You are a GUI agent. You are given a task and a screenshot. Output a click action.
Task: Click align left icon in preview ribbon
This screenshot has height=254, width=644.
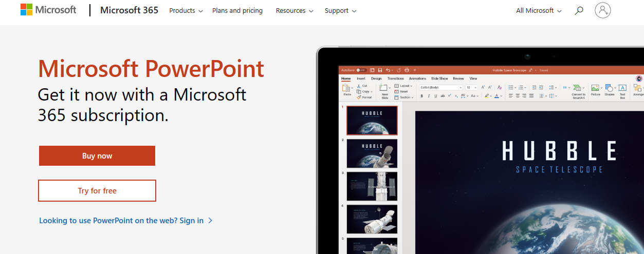[511, 96]
